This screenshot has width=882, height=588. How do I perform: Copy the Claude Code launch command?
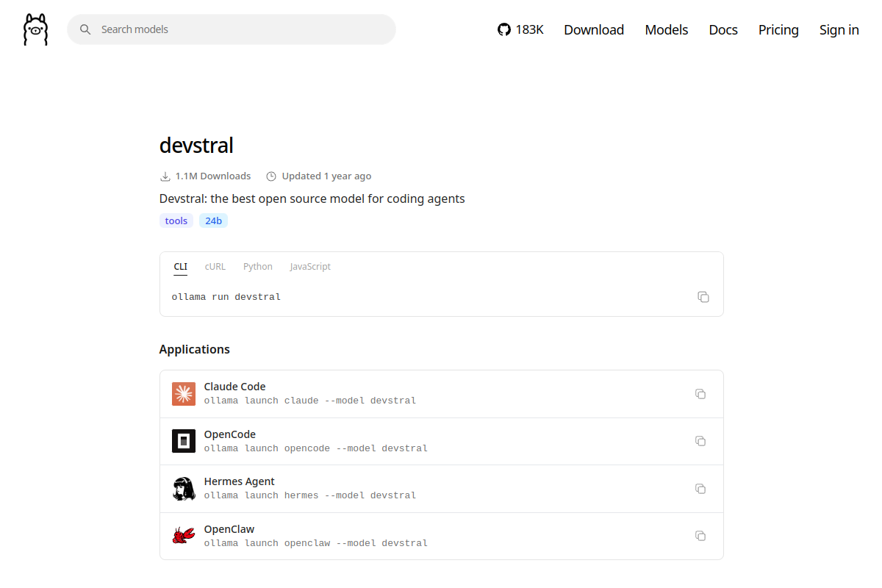coord(700,394)
